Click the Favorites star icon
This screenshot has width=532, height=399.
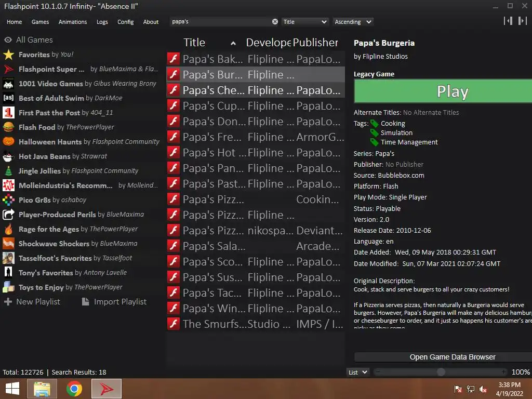click(x=8, y=55)
